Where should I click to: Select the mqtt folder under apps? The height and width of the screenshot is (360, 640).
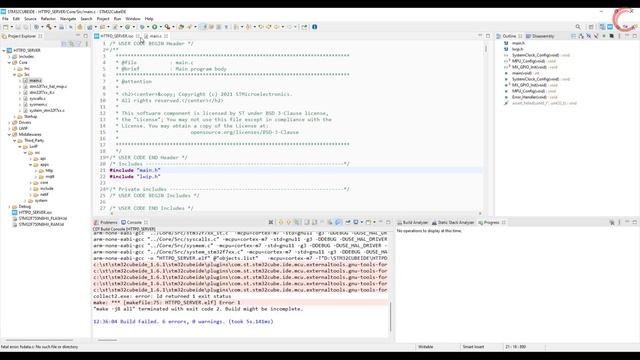pos(50,177)
